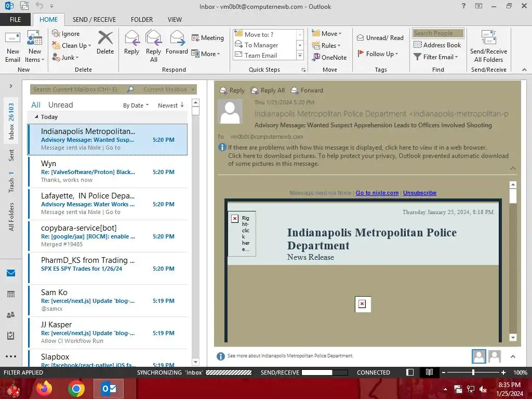Image resolution: width=532 pixels, height=399 pixels.
Task: Click the zoom in plus button
Action: point(503,373)
